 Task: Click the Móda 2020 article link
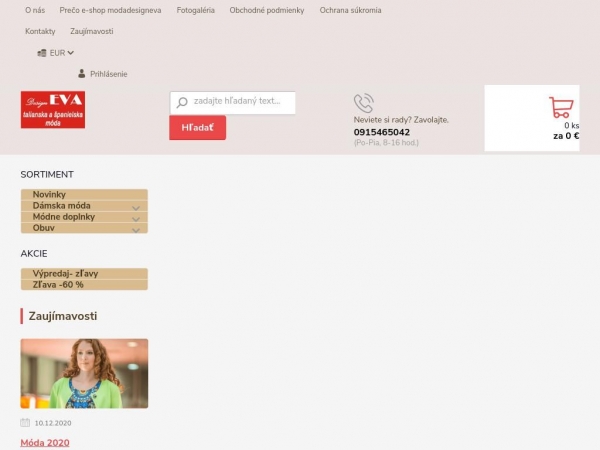(x=45, y=443)
